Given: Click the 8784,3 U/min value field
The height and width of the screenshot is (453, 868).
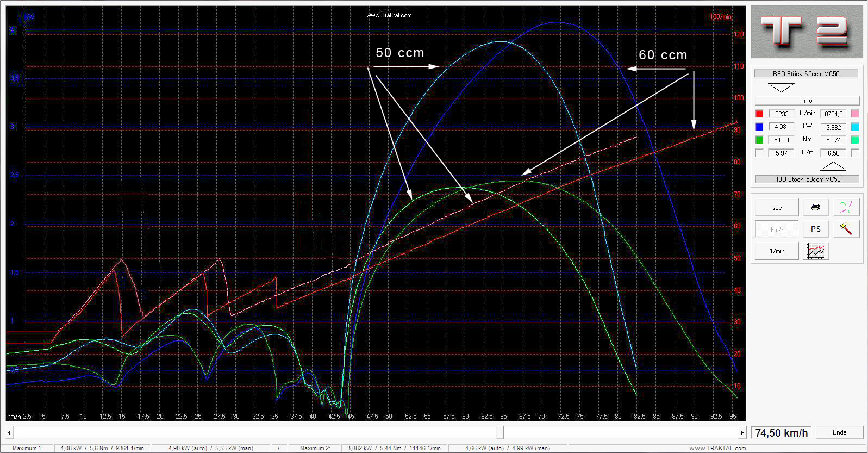Looking at the screenshot, I should pos(833,114).
